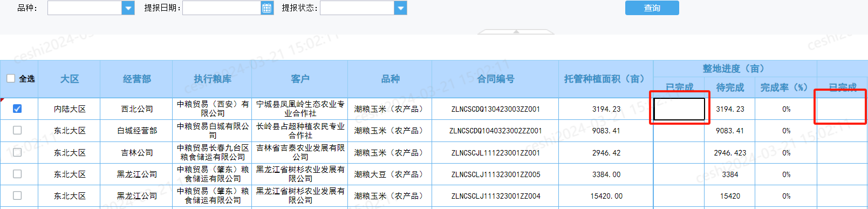This screenshot has height=209, width=868.
Task: Collapse the search panel with the up-arrow tab
Action: pyautogui.click(x=516, y=32)
